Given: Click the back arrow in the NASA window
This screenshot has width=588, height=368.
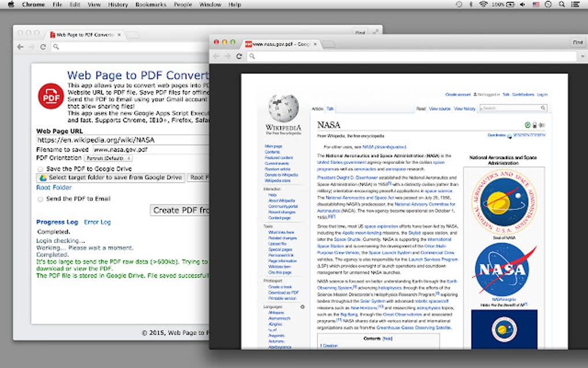Looking at the screenshot, I should click(x=216, y=56).
